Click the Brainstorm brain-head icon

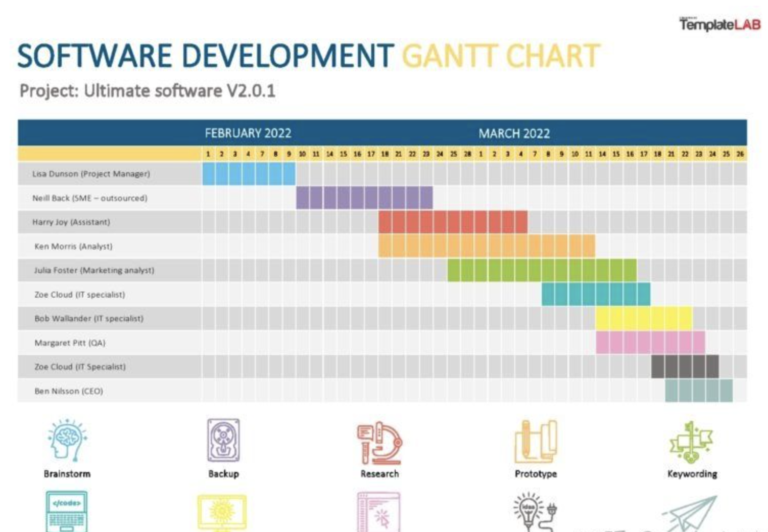click(x=67, y=440)
